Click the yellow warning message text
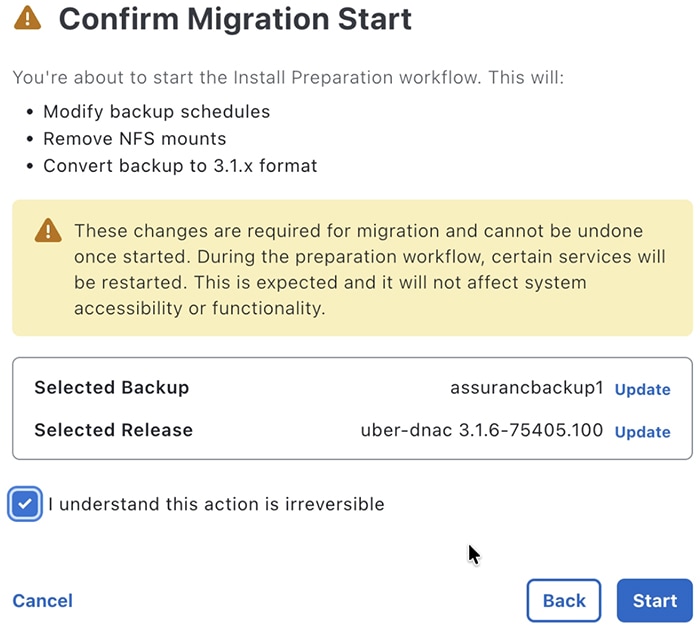Screen dimensions: 700x634 click(370, 270)
